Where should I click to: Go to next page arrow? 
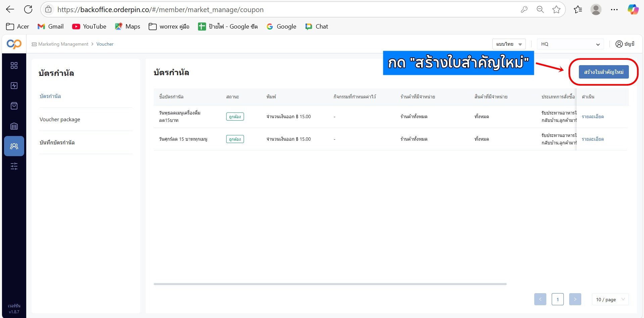[x=575, y=299]
